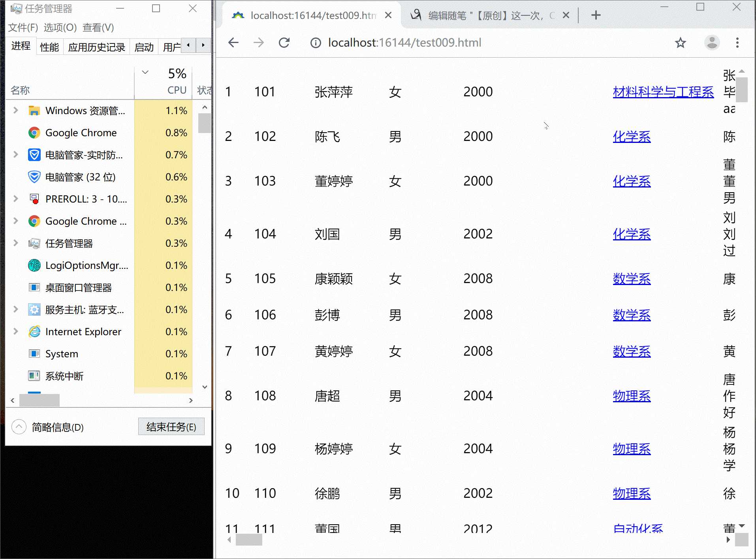Select the 进程 tab

[x=21, y=46]
